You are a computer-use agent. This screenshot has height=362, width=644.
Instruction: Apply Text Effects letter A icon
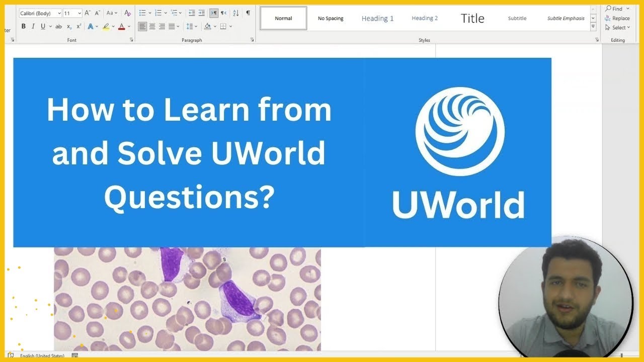(90, 26)
